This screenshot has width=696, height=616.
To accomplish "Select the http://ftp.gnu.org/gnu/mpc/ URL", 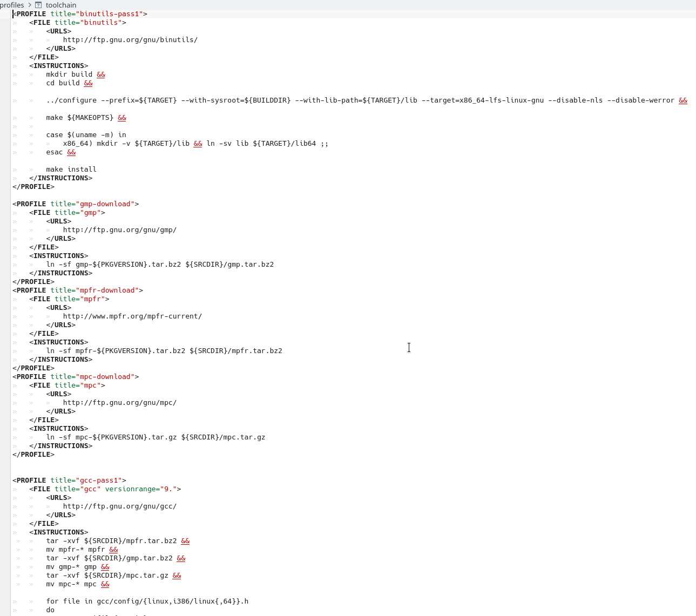I will [120, 403].
